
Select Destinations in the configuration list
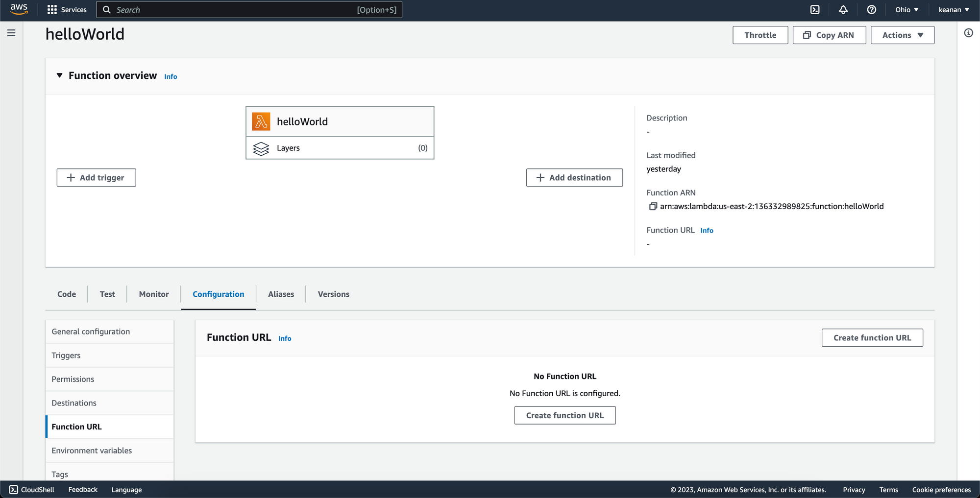(x=110, y=403)
